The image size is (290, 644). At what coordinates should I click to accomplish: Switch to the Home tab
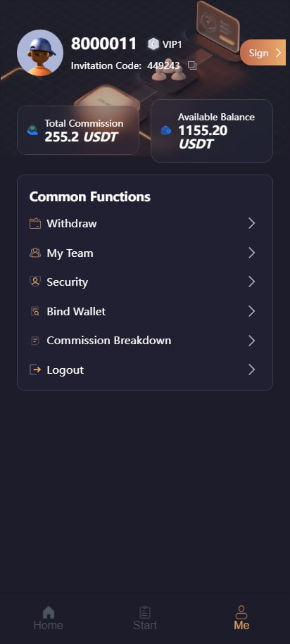point(49,618)
